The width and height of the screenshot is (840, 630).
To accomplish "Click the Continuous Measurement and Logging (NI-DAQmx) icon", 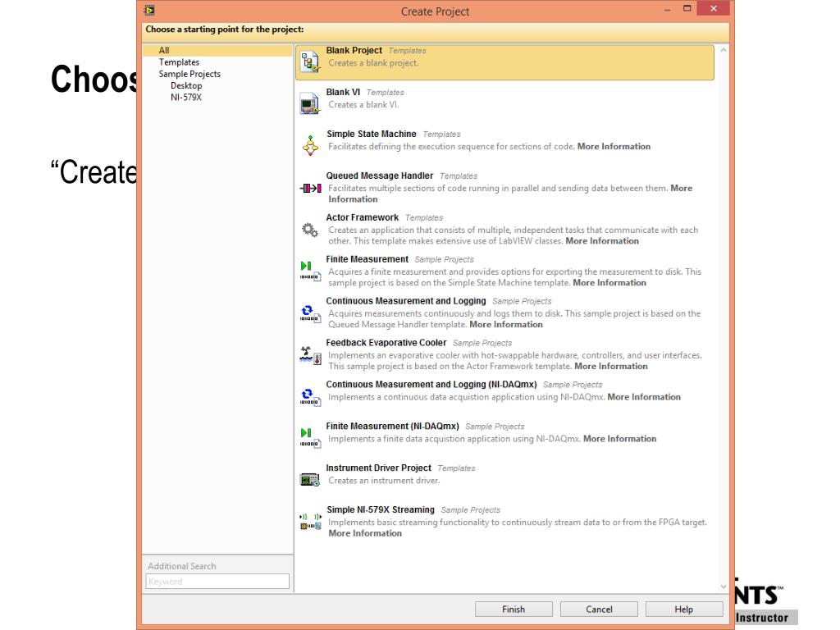I will pyautogui.click(x=310, y=397).
